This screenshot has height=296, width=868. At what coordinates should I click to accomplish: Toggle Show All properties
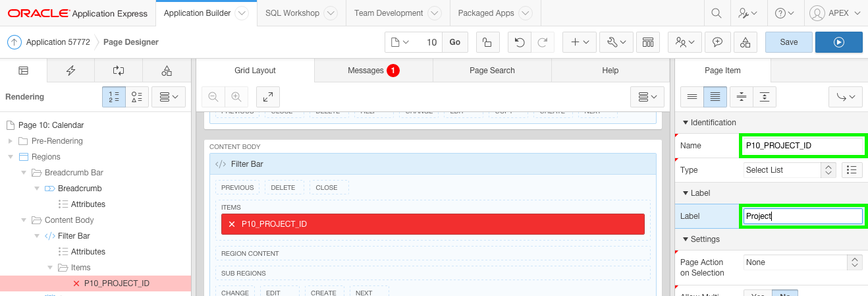[715, 97]
